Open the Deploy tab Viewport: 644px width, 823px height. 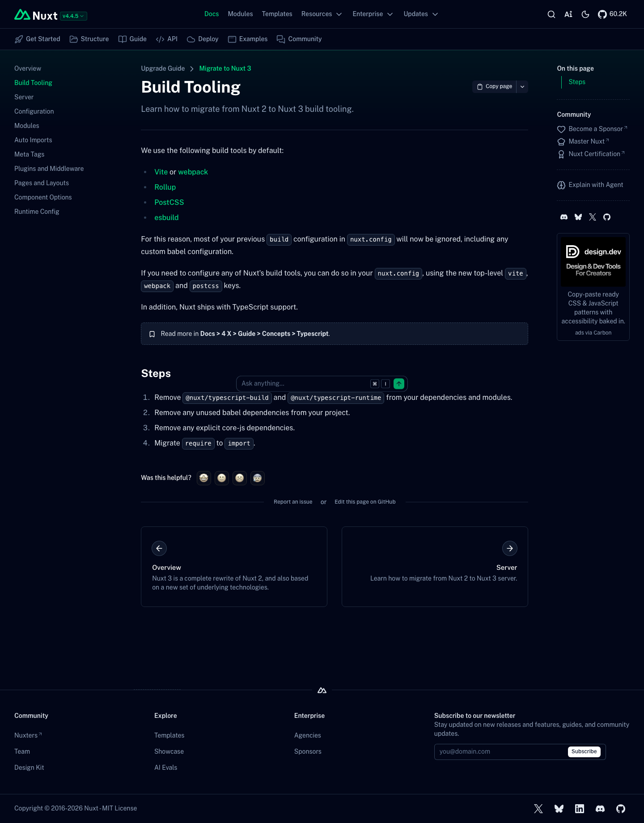[x=203, y=39]
